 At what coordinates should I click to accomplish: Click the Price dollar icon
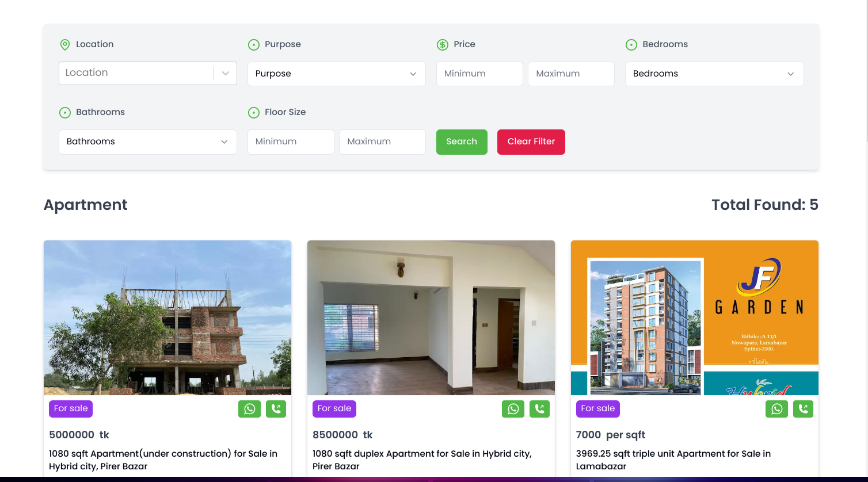point(442,44)
